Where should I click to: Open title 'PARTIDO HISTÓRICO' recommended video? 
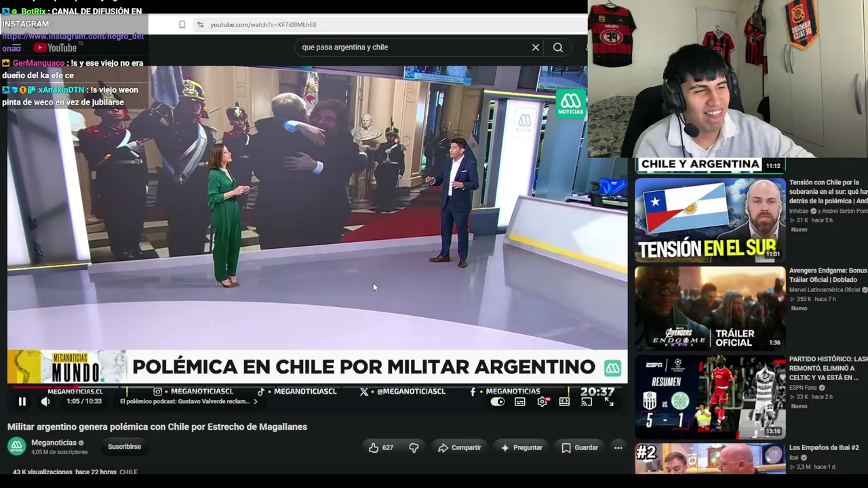point(828,368)
